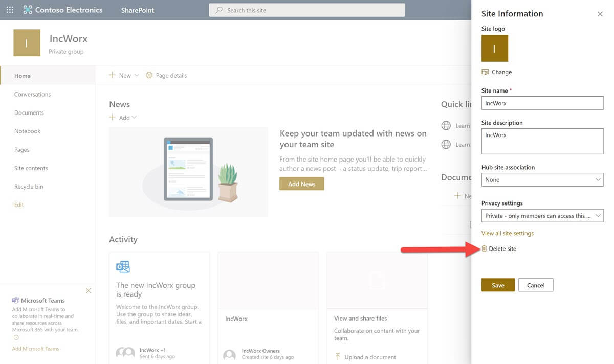Click into the Site description box
The height and width of the screenshot is (364, 614).
542,141
